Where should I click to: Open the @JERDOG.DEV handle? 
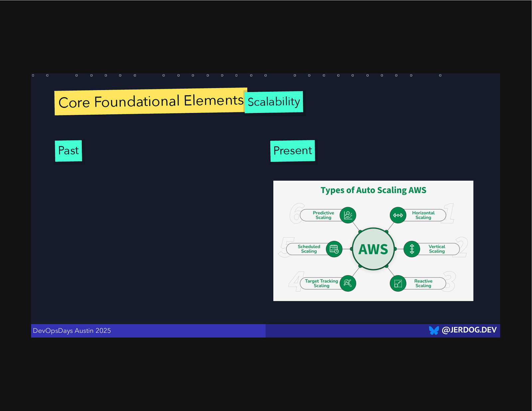point(469,330)
